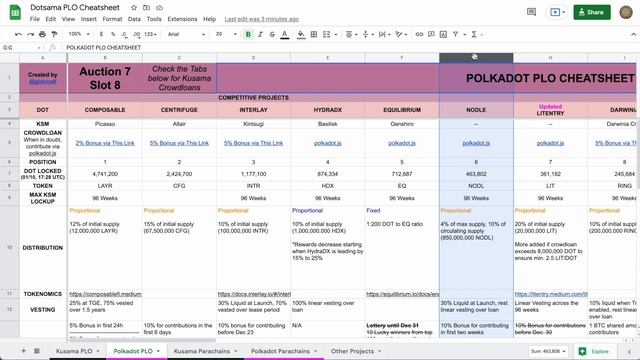Open Arial font dropdown

[x=186, y=34]
